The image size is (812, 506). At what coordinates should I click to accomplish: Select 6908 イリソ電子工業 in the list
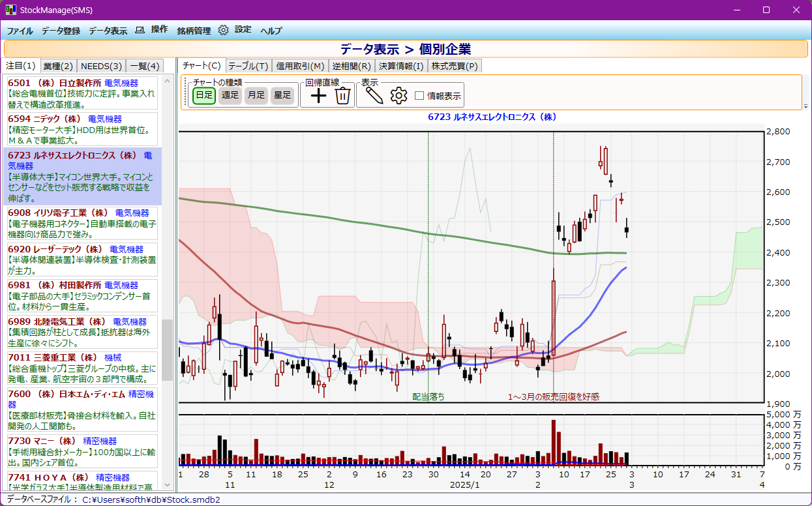click(x=81, y=223)
